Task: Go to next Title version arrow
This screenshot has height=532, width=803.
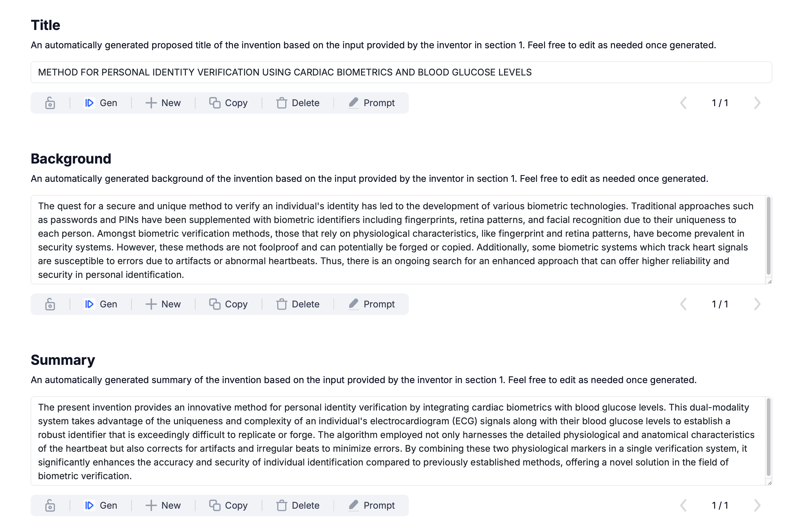Action: click(757, 103)
